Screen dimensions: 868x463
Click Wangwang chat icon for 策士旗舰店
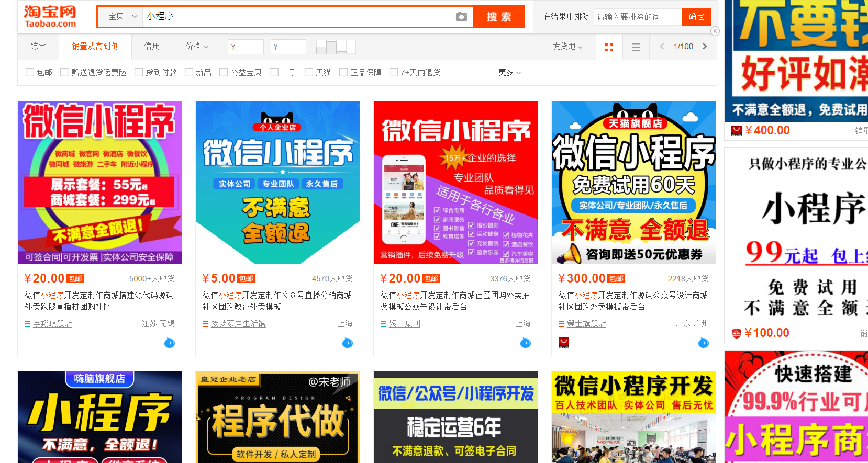[704, 343]
